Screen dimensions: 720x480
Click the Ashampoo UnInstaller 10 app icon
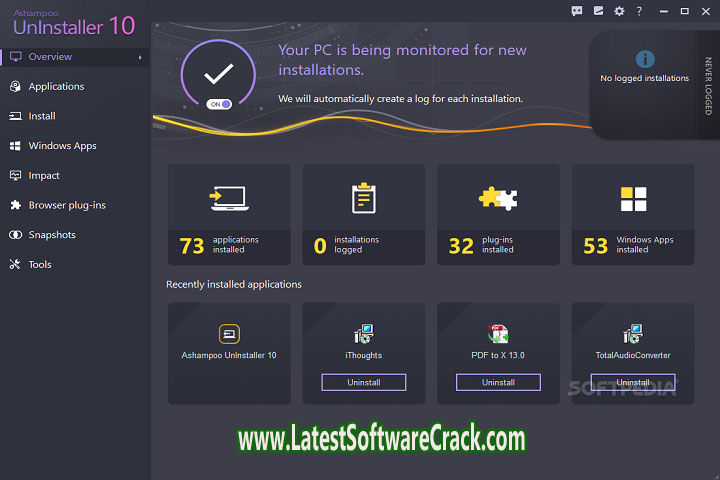[229, 334]
